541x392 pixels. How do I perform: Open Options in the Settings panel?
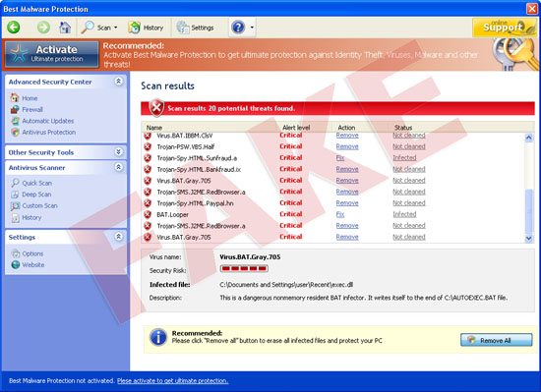click(32, 253)
